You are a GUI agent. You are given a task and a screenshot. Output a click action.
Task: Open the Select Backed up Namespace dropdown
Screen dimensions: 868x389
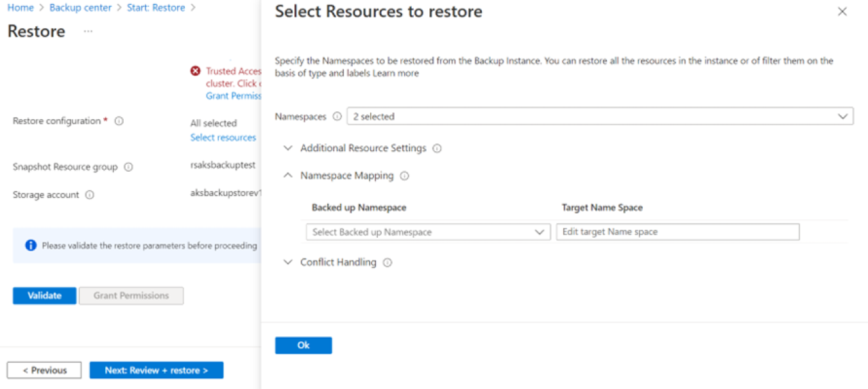tap(428, 232)
